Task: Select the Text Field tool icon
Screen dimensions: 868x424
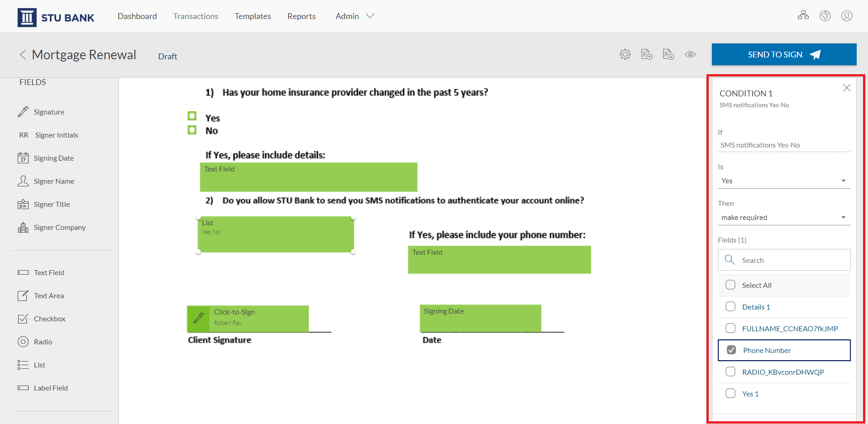Action: click(x=23, y=272)
